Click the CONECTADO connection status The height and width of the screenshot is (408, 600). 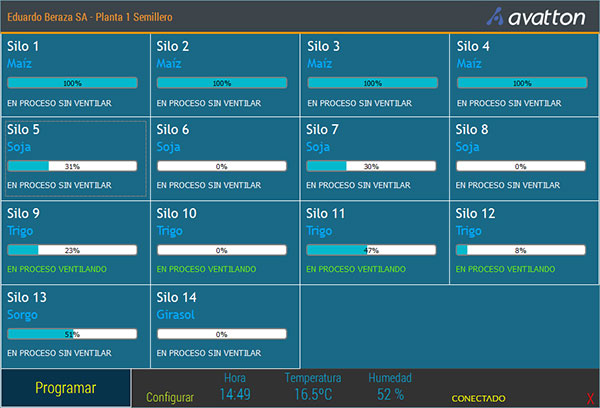[x=478, y=398]
